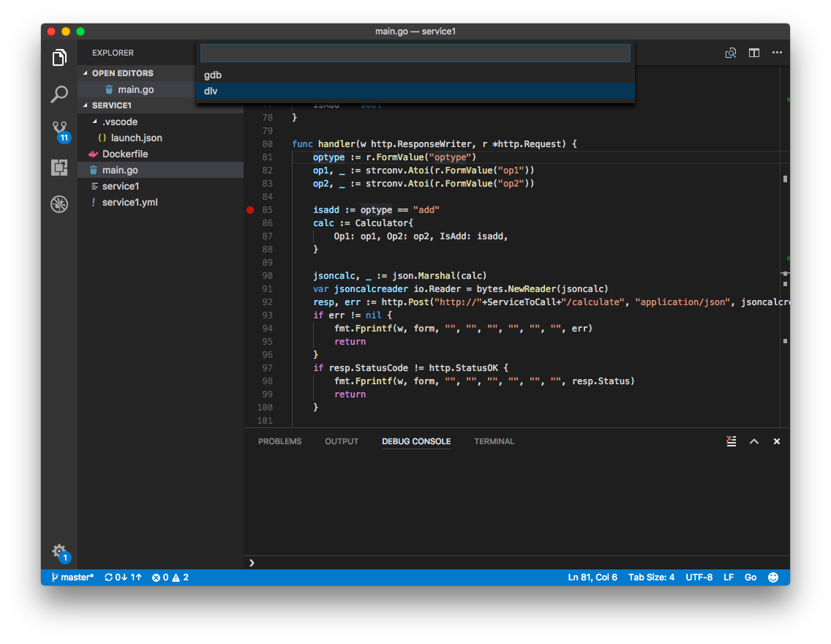Open service1.yml file
This screenshot has width=831, height=644.
(130, 203)
